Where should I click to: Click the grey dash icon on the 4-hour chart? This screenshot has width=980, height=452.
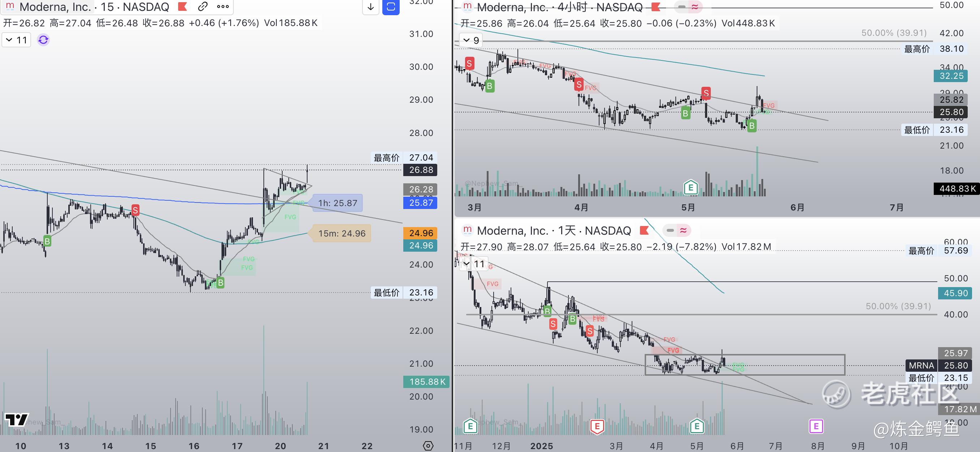682,7
